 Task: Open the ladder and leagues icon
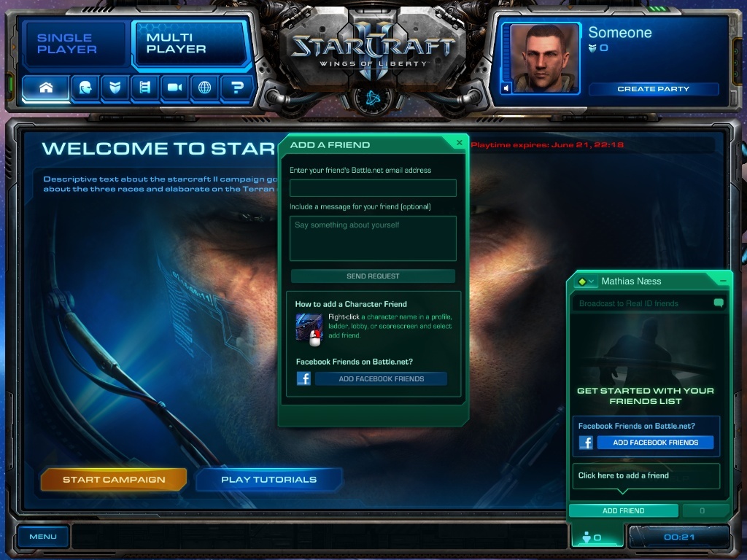point(145,87)
